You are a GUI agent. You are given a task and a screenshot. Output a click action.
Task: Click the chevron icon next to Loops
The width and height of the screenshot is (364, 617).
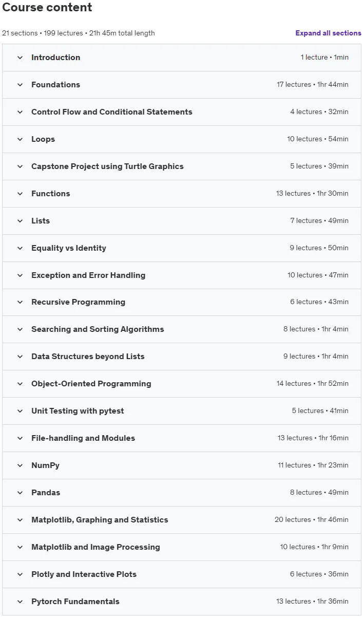coord(20,139)
